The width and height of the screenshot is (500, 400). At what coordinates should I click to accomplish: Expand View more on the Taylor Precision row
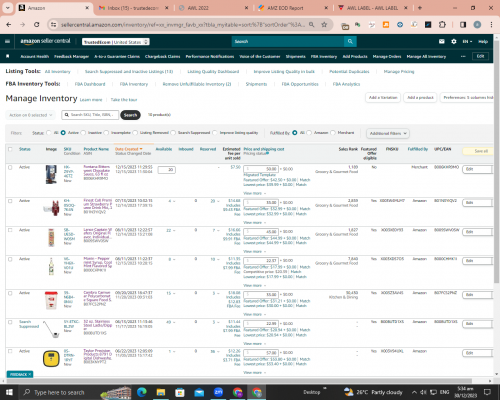tap(255, 373)
